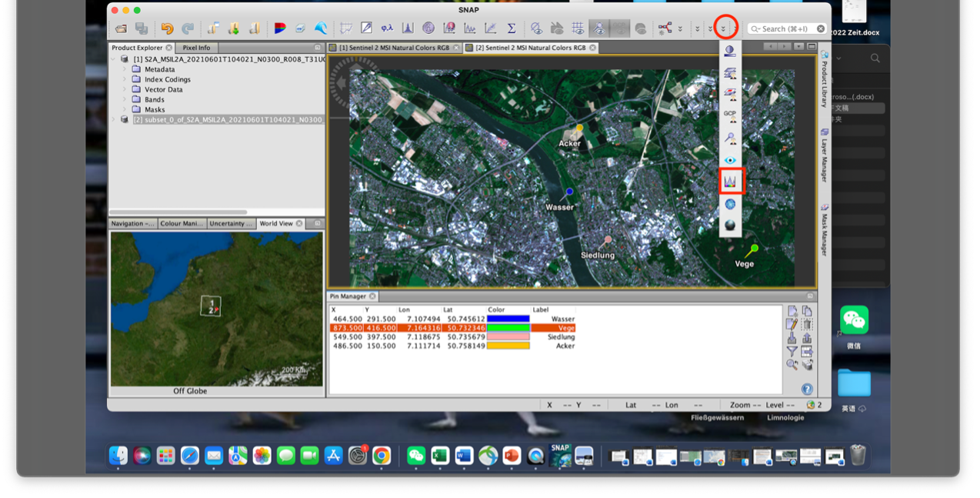Select the Colour Manipulation tab
This screenshot has width=980, height=498.
click(x=182, y=223)
